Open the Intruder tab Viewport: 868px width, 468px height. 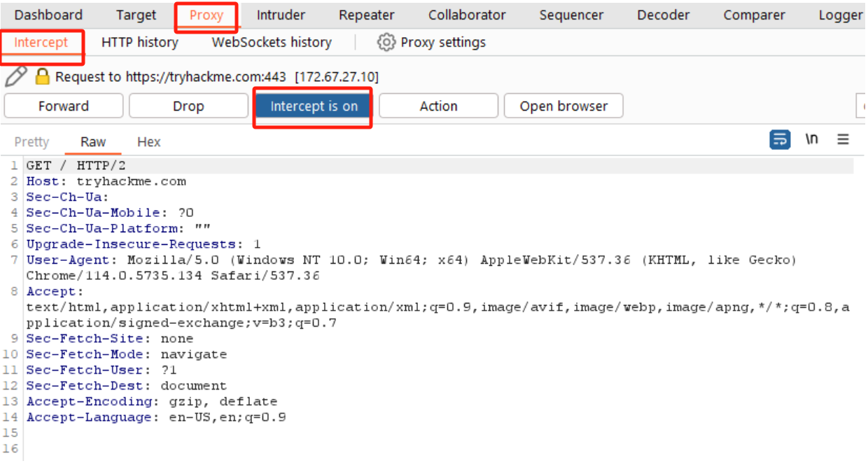(281, 15)
